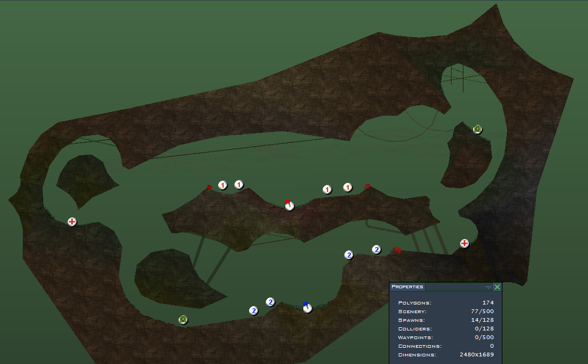Viewport: 588px width, 364px height.
Task: Select the grenade kit spawn at bottom left
Action: pyautogui.click(x=183, y=320)
